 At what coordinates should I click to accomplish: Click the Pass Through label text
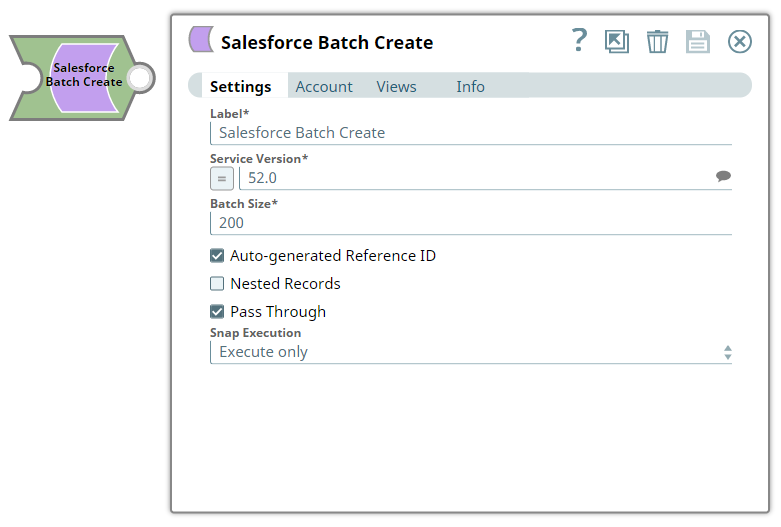pos(278,312)
